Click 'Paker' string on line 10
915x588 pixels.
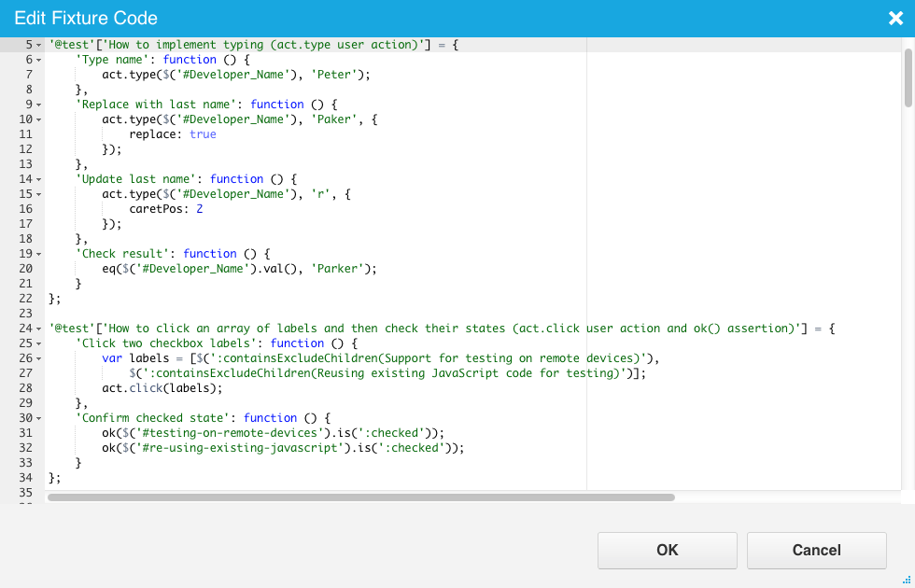coord(334,119)
